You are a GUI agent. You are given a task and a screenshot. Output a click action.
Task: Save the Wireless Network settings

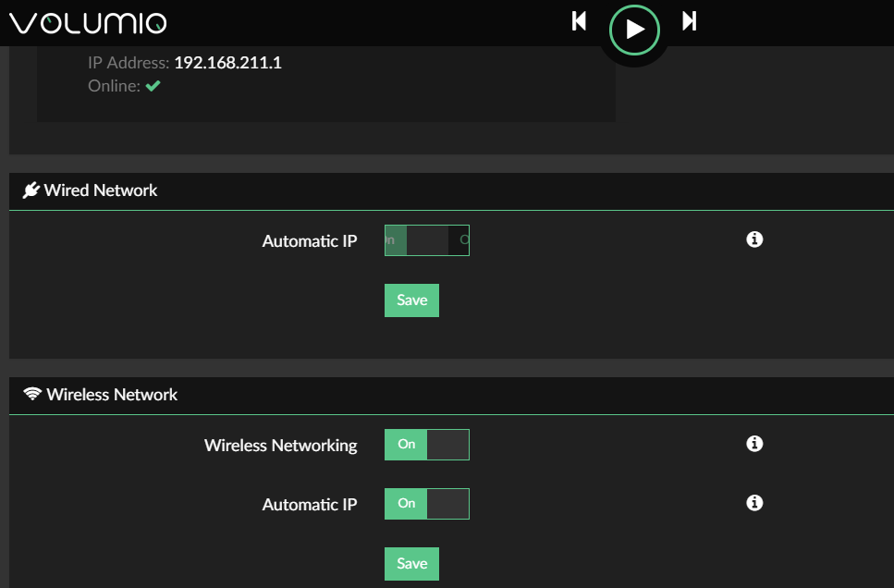411,563
